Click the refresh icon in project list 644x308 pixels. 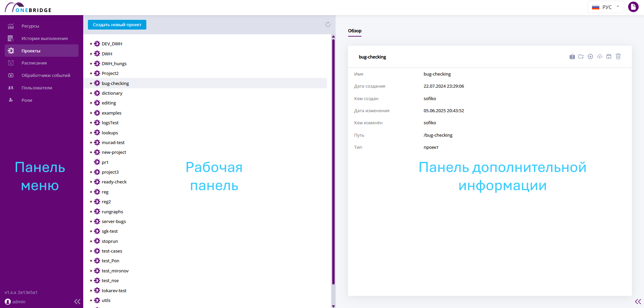(328, 25)
